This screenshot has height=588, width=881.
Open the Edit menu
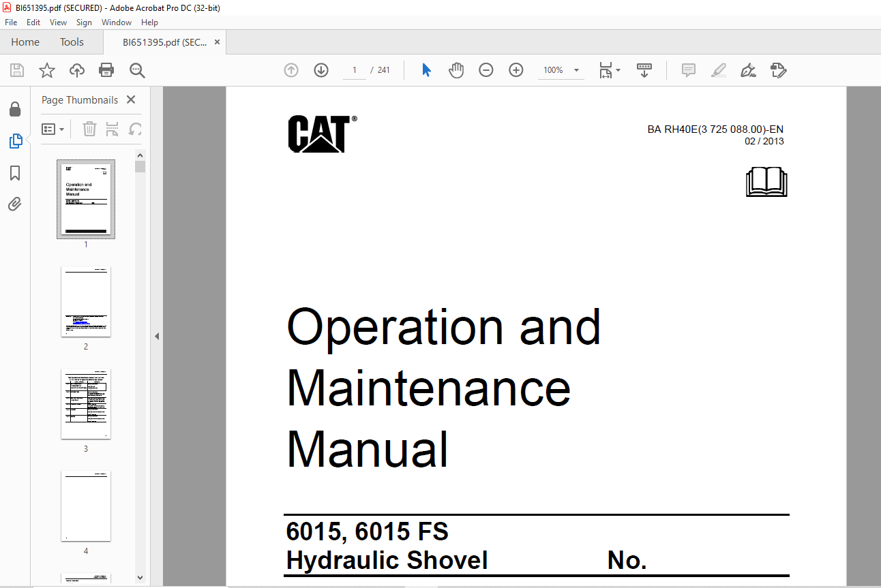pos(33,22)
